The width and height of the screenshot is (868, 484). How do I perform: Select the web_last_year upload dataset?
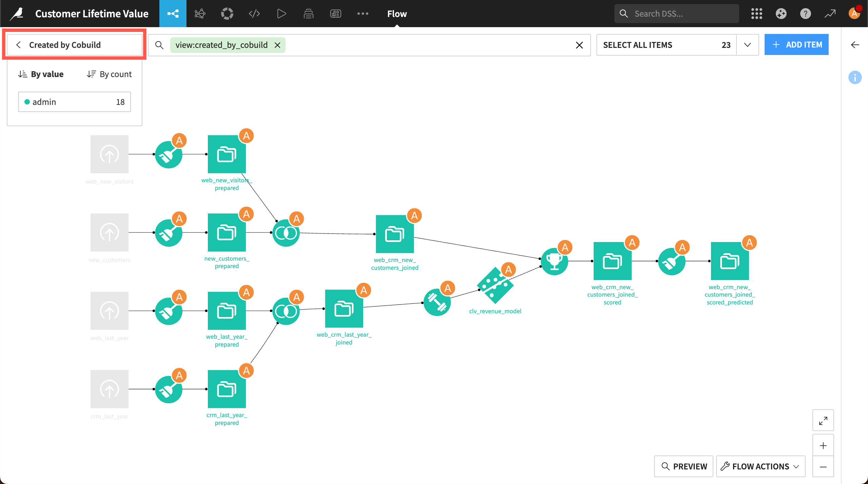pos(110,311)
